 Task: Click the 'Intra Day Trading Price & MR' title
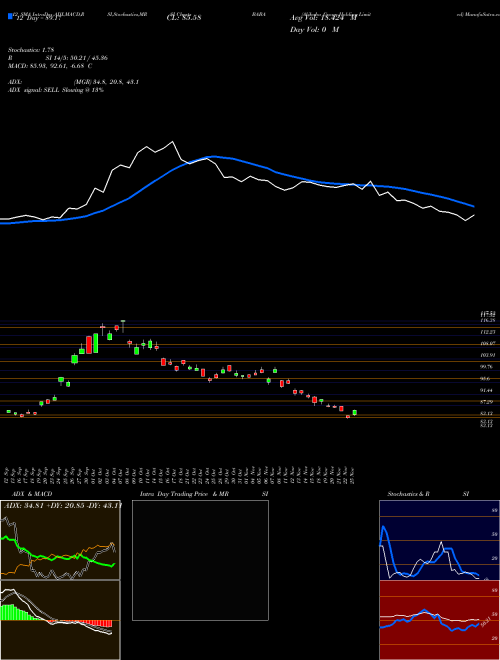184,494
